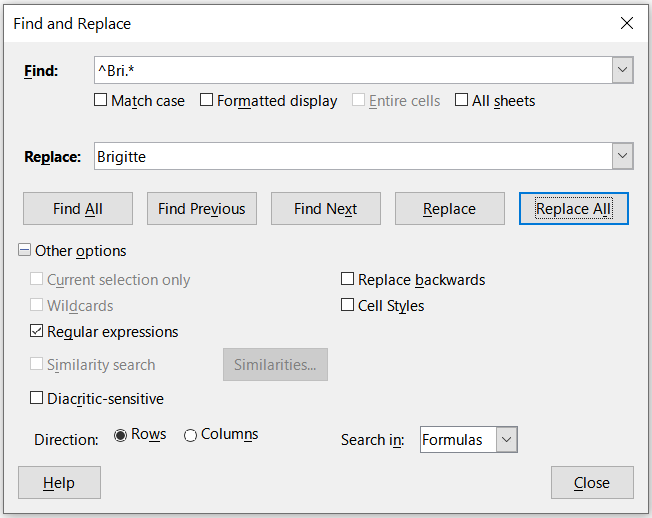Check the Entire cells option
652x518 pixels.
(x=358, y=100)
